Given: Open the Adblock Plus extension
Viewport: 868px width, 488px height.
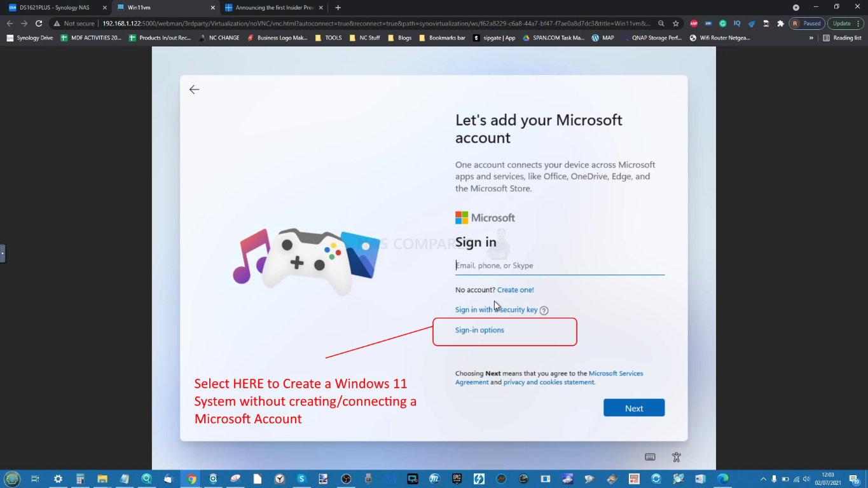Looking at the screenshot, I should [694, 24].
